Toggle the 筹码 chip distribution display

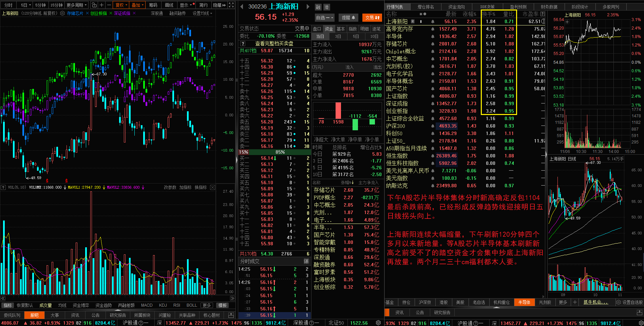153,5
